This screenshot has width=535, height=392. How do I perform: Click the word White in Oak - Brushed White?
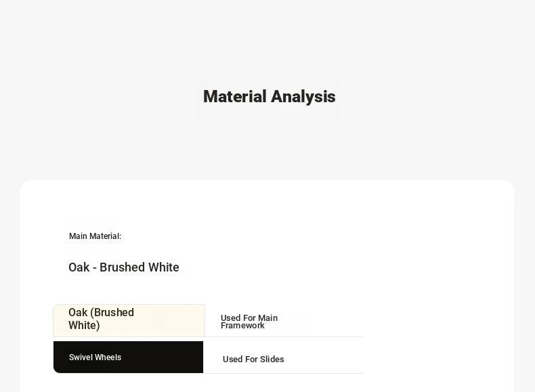[164, 267]
